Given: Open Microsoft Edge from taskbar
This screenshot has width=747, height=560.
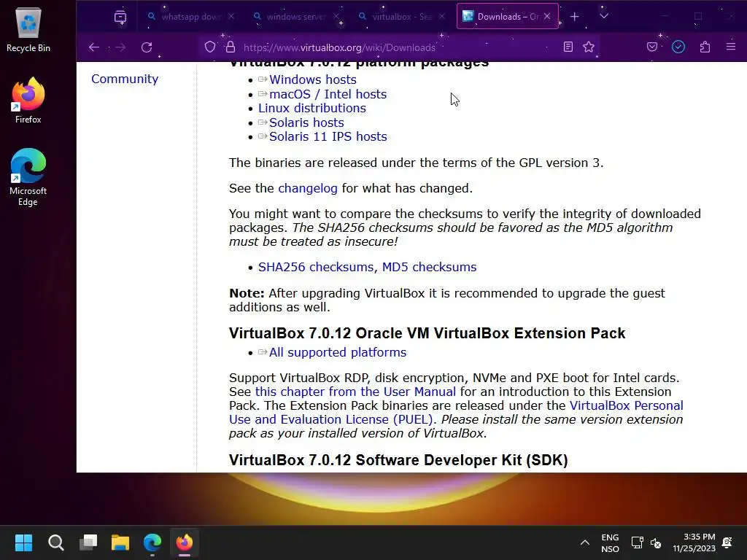Looking at the screenshot, I should 152,542.
